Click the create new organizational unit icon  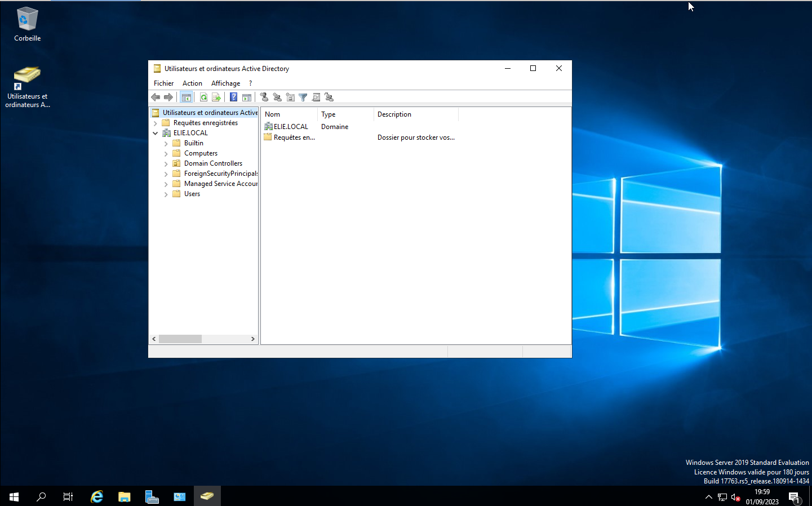click(290, 97)
